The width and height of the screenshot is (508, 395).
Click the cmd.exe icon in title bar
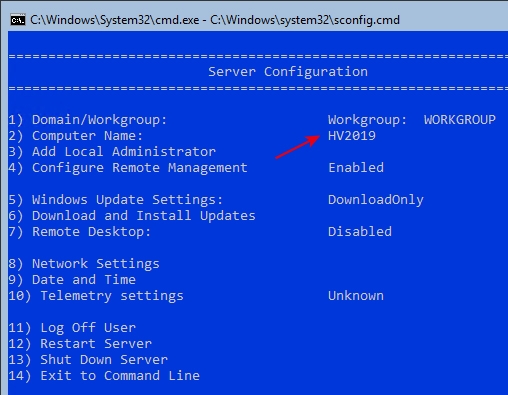point(18,20)
